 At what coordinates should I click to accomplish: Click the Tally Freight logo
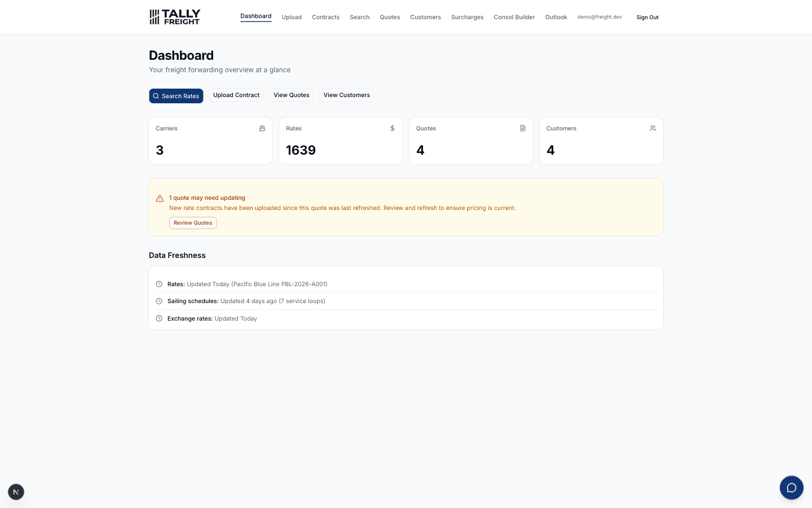pyautogui.click(x=175, y=17)
